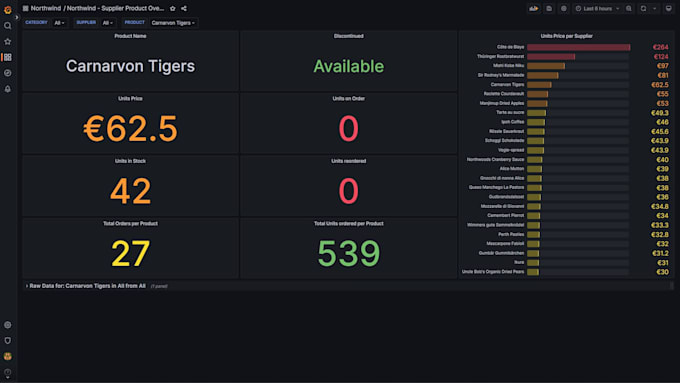Viewport: 680px width, 383px height.
Task: Open the Units Price panel title menu
Action: click(x=130, y=98)
